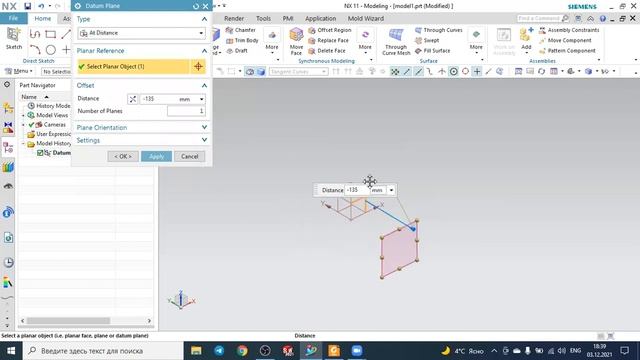The width and height of the screenshot is (640, 360).
Task: Select the Chamfer tool
Action: pos(241,30)
